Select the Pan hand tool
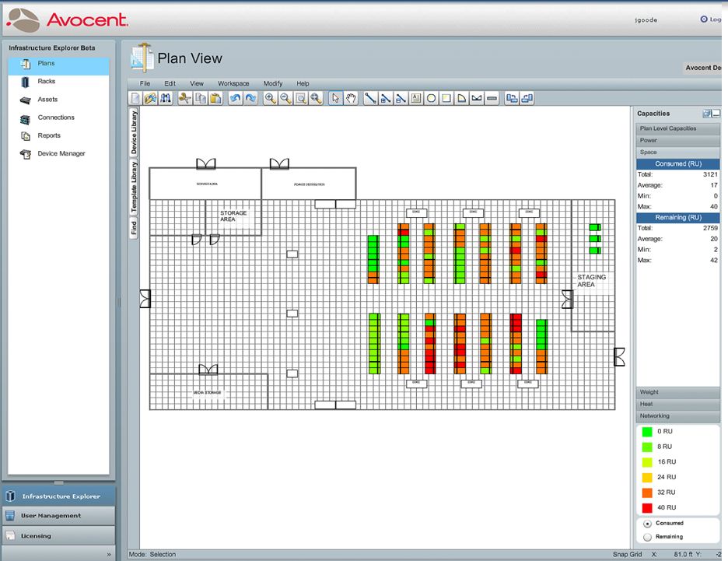The height and width of the screenshot is (561, 728). click(352, 99)
